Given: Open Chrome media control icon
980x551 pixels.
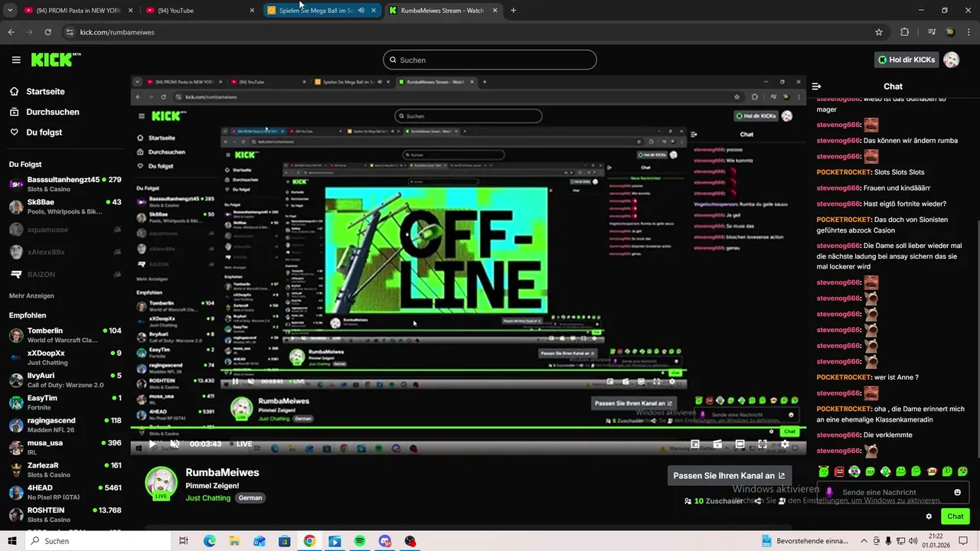Looking at the screenshot, I should [x=932, y=32].
